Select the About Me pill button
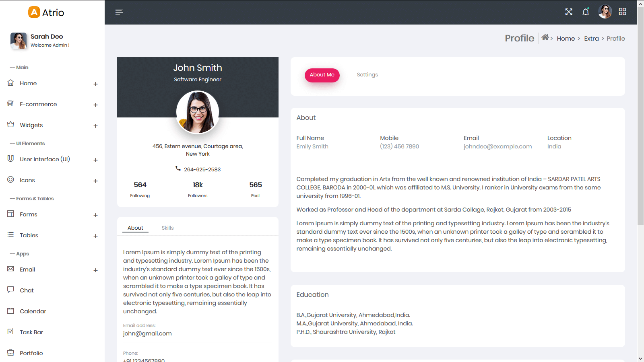Image resolution: width=644 pixels, height=362 pixels. 322,75
